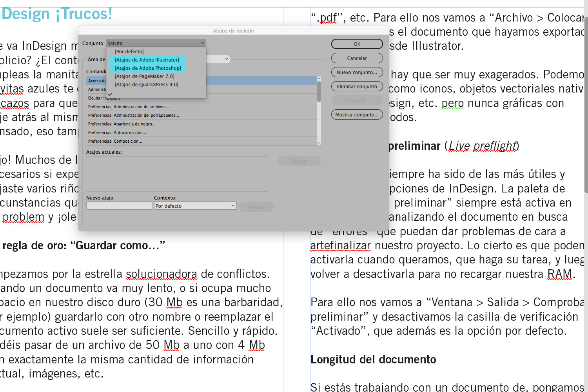Click the command list scroll-down arrow
The height and width of the screenshot is (392, 588).
pos(319,143)
